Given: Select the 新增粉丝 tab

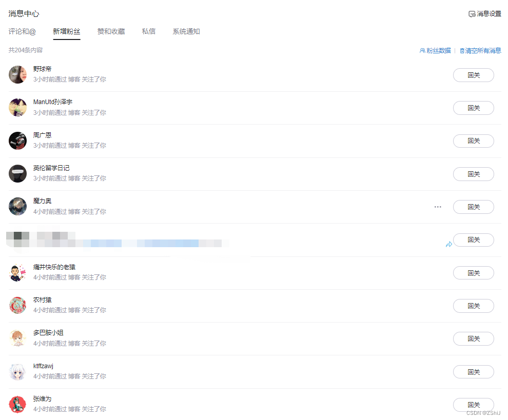Looking at the screenshot, I should pyautogui.click(x=66, y=31).
